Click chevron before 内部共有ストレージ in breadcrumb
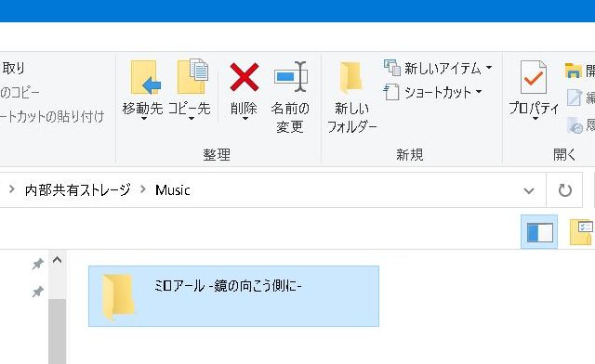This screenshot has width=595, height=364. tap(12, 189)
